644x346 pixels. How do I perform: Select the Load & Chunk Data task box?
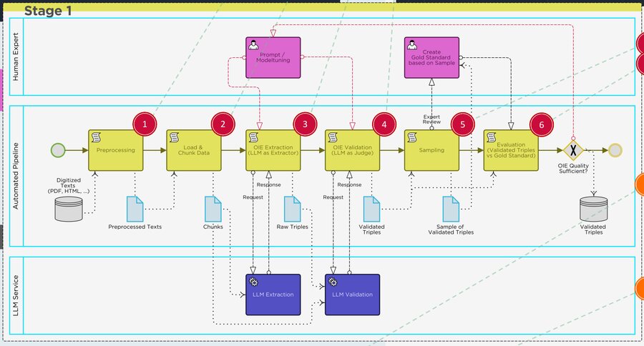[x=194, y=150]
